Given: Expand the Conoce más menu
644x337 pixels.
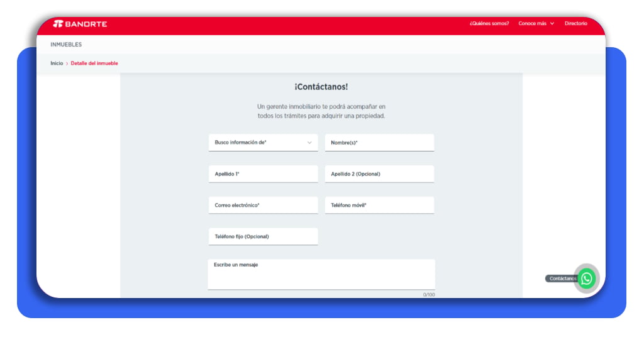Looking at the screenshot, I should click(536, 23).
